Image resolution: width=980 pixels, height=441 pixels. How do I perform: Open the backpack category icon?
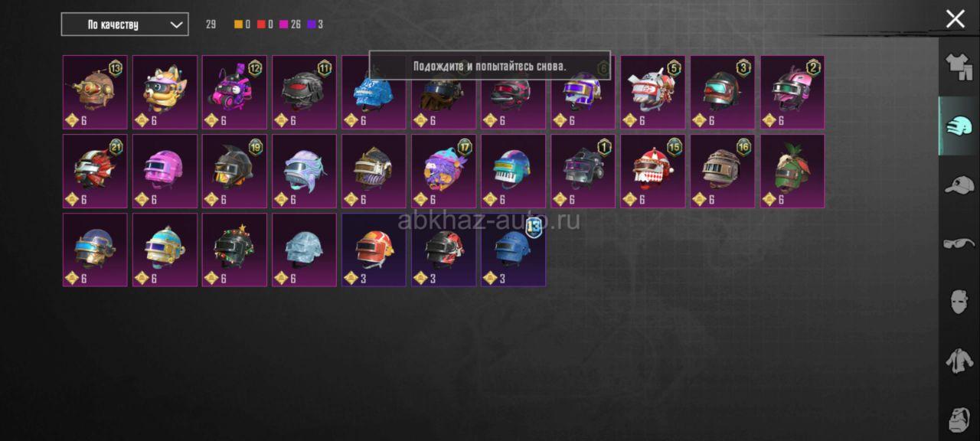(x=959, y=419)
